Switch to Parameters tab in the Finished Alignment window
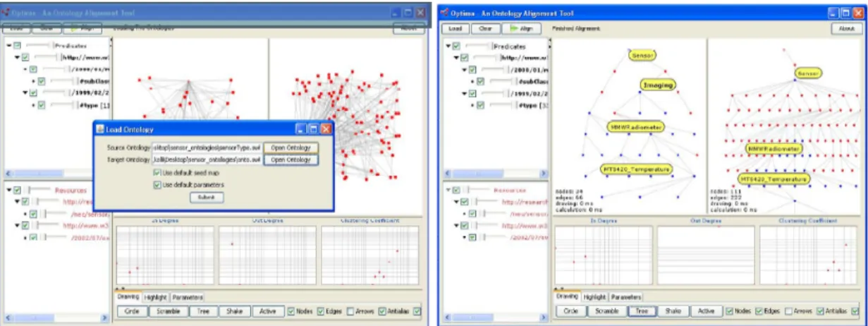Viewport: 868px width, 326px height. click(x=626, y=297)
